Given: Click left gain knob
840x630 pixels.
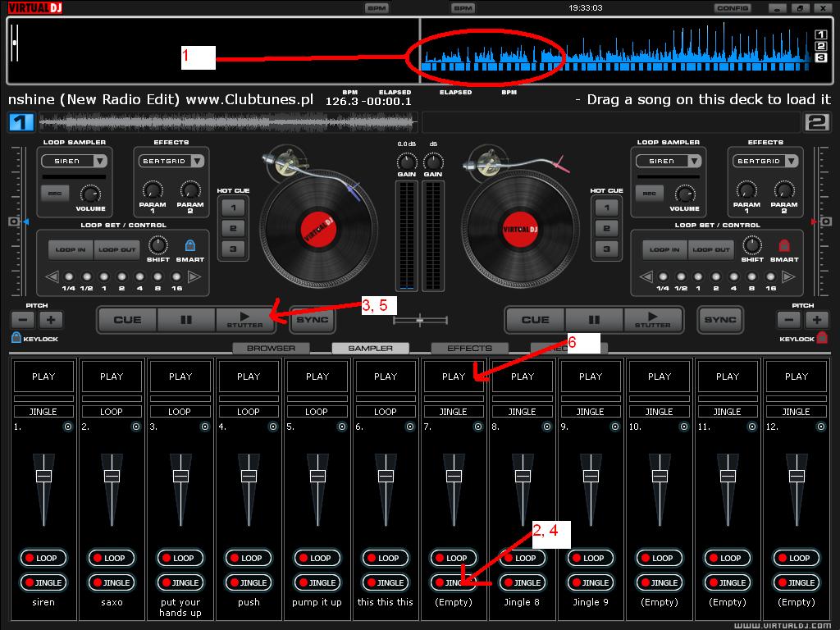Looking at the screenshot, I should [x=407, y=162].
